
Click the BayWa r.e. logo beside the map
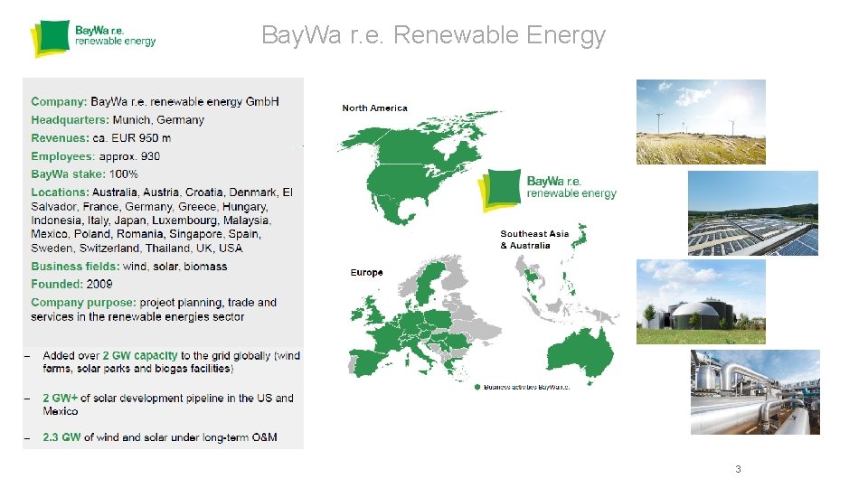click(x=547, y=190)
